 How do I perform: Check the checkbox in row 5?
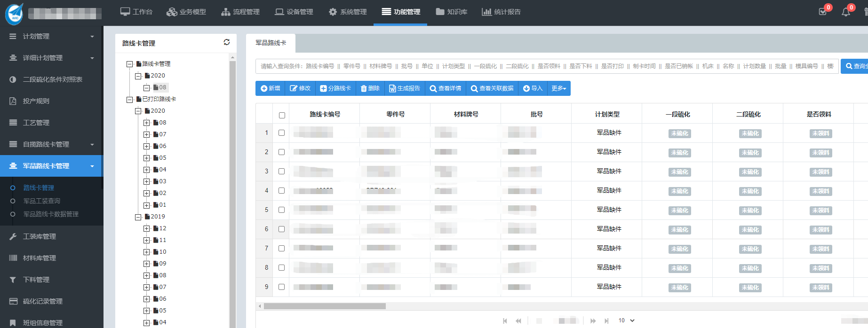[x=282, y=210]
